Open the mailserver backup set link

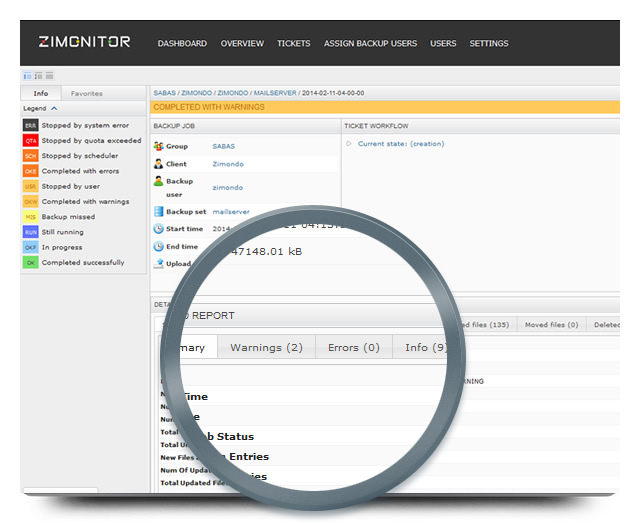coord(230,212)
